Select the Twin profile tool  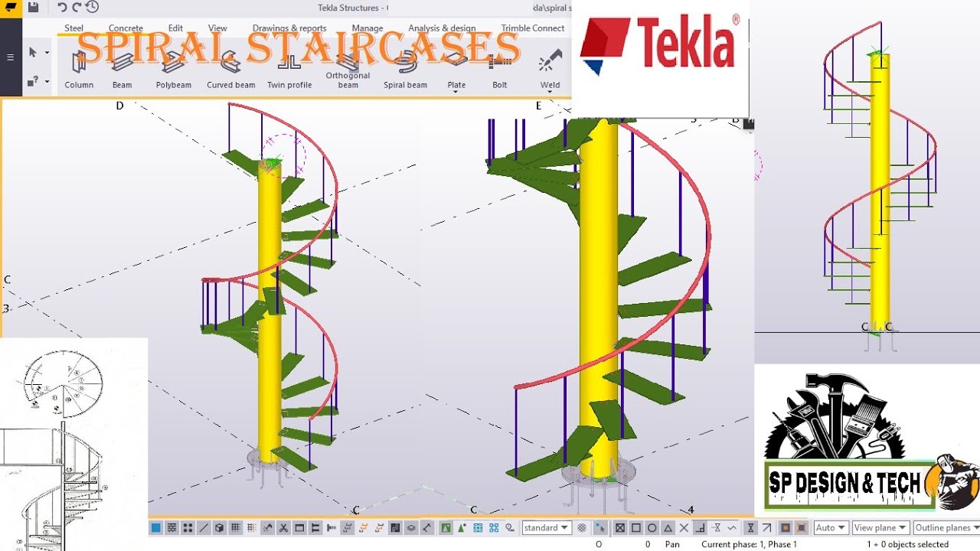click(289, 70)
